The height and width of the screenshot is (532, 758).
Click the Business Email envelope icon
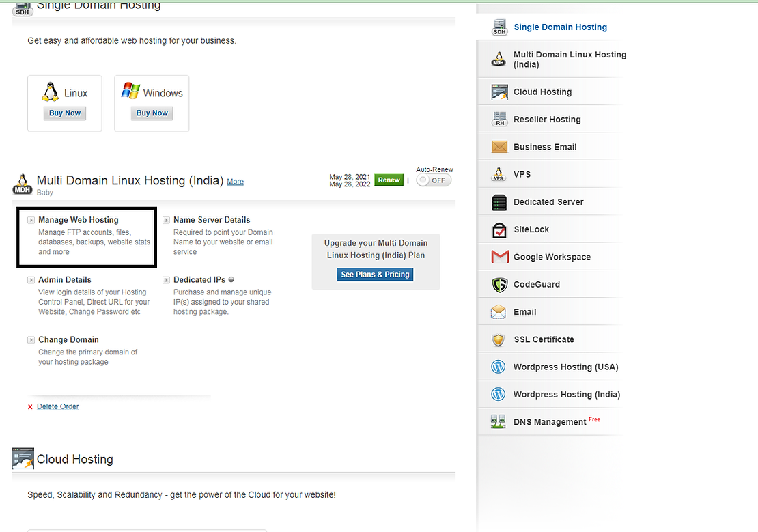[500, 147]
